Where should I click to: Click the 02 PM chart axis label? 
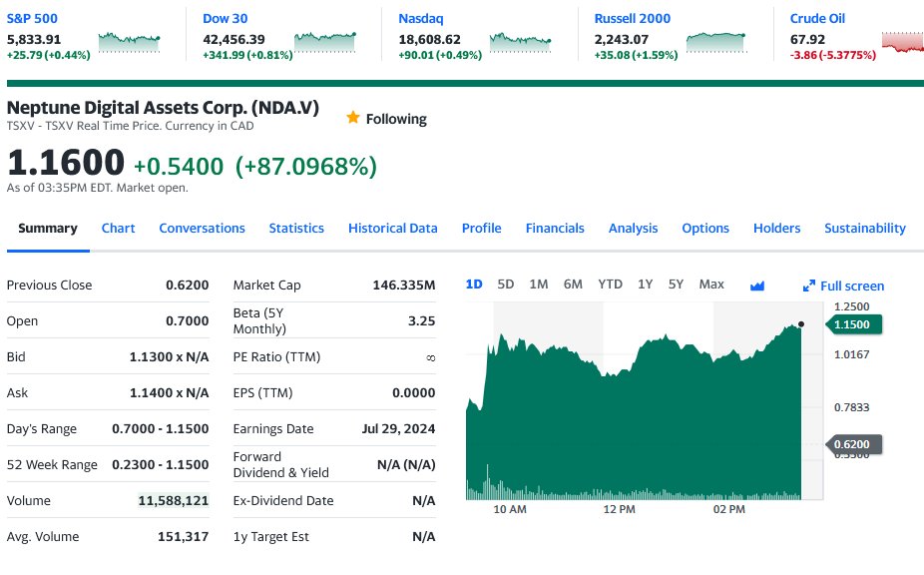coord(729,509)
